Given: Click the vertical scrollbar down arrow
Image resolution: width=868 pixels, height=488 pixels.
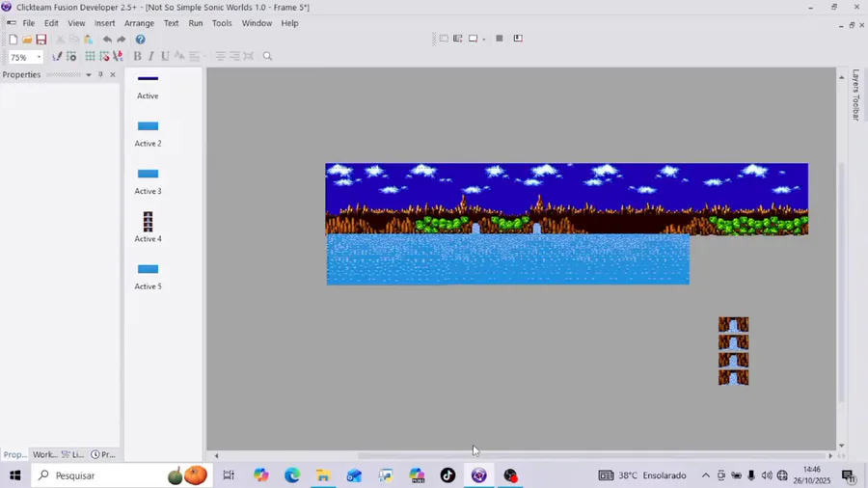Looking at the screenshot, I should (x=841, y=446).
